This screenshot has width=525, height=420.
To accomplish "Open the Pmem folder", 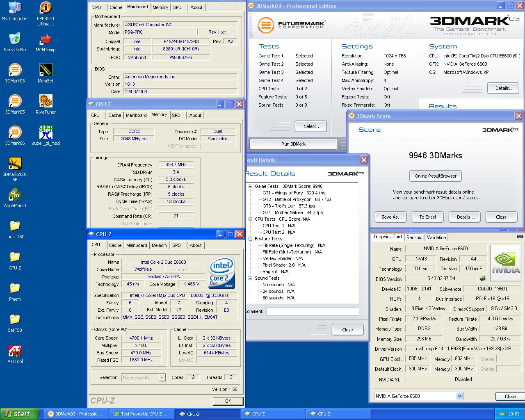I will coord(15,292).
